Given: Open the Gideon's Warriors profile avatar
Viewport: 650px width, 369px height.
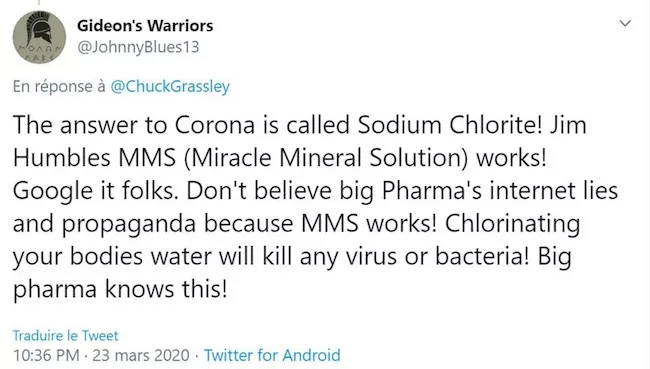Looking at the screenshot, I should (x=39, y=37).
